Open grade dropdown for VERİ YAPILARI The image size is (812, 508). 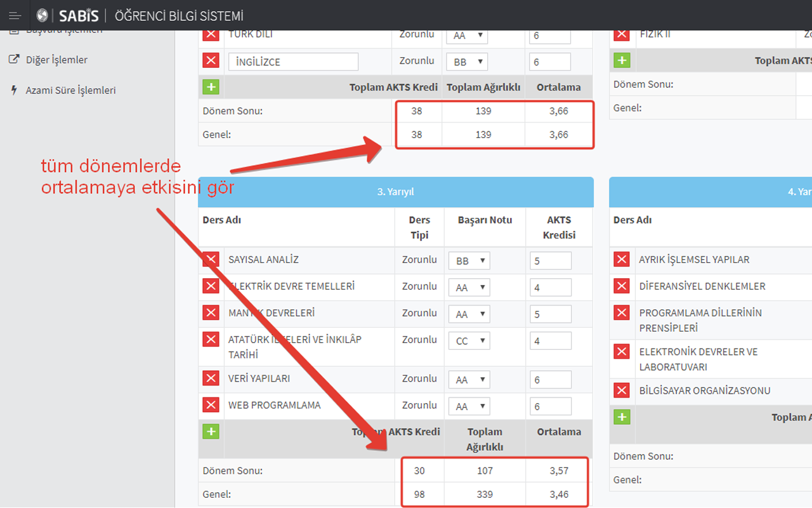(x=469, y=380)
